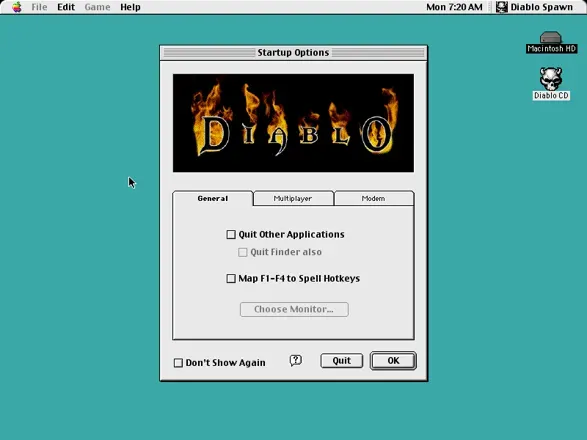
Task: Open the Game menu
Action: pos(97,7)
